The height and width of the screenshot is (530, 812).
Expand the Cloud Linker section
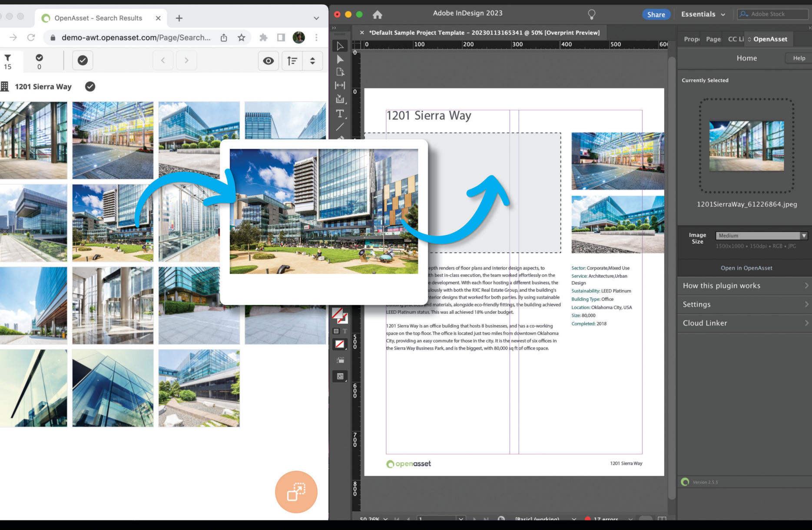(x=745, y=323)
